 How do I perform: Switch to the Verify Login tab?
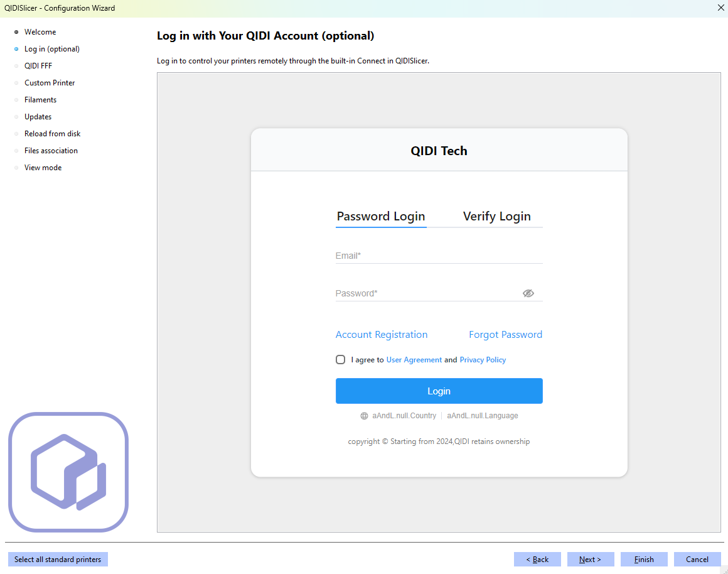click(496, 217)
